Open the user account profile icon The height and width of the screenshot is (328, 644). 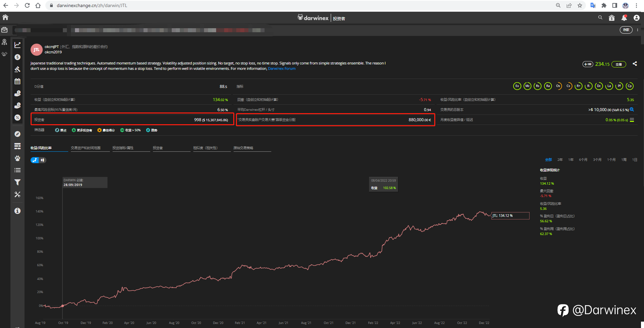(637, 18)
